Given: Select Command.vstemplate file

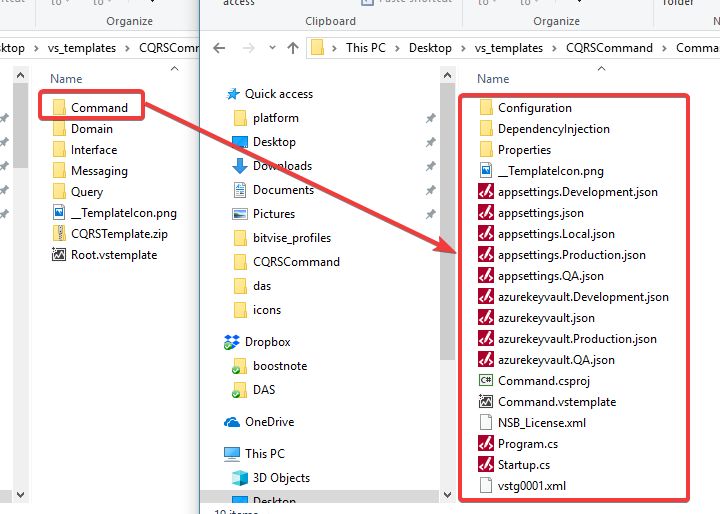Looking at the screenshot, I should click(x=547, y=402).
